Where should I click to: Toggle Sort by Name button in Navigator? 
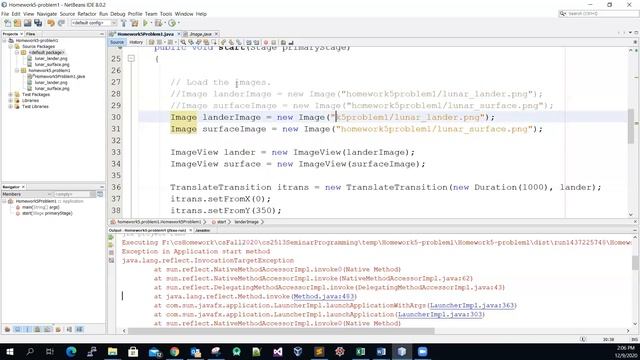[x=69, y=329]
